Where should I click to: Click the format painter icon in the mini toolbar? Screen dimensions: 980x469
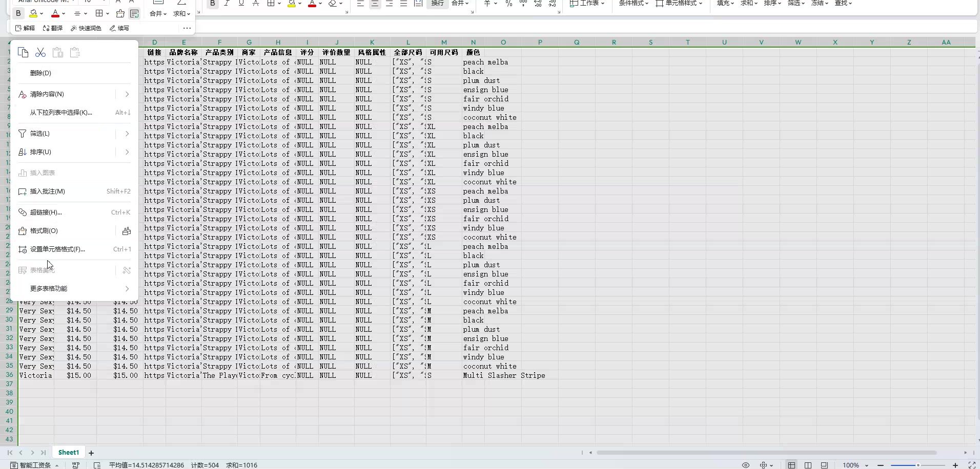click(120, 13)
